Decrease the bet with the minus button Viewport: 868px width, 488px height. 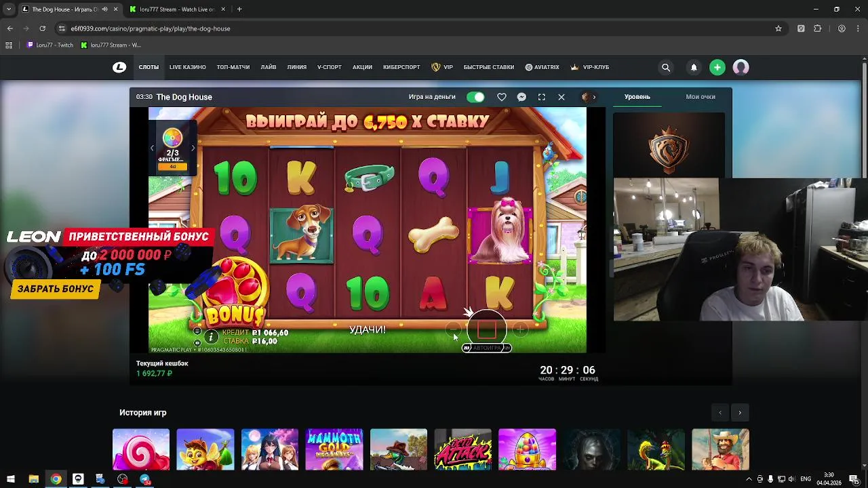[x=455, y=330]
